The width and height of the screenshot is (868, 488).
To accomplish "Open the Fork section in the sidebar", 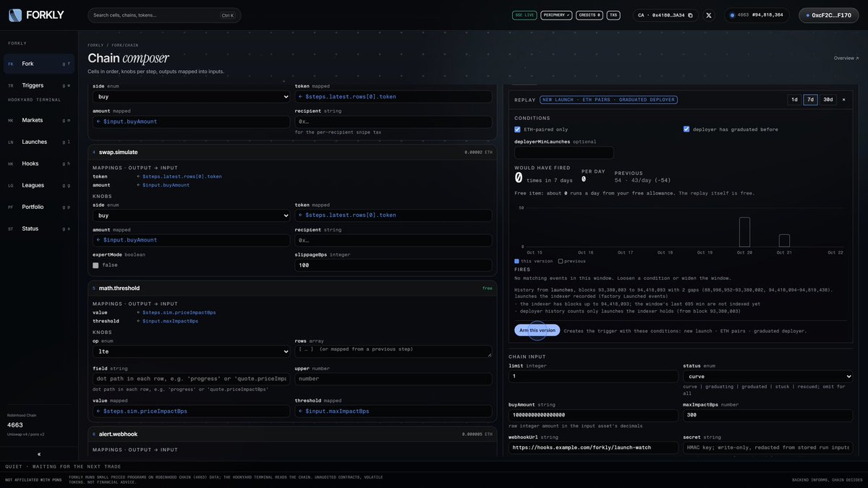I will click(x=38, y=64).
